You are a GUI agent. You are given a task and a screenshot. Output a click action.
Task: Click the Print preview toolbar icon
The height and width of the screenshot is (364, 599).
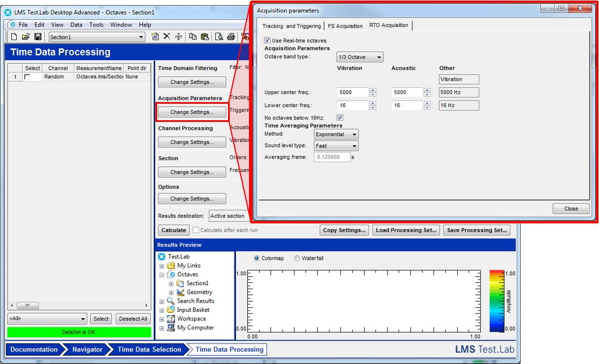coord(219,37)
